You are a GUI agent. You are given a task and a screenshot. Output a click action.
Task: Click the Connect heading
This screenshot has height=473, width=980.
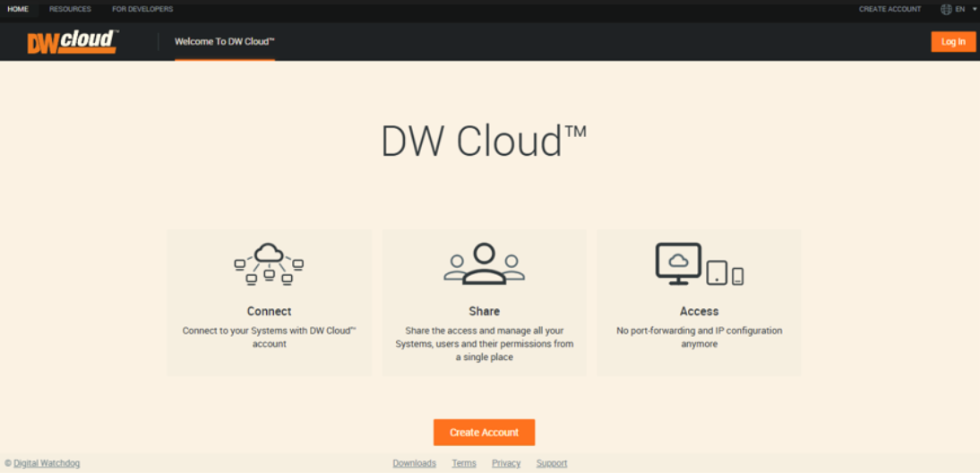pos(270,311)
